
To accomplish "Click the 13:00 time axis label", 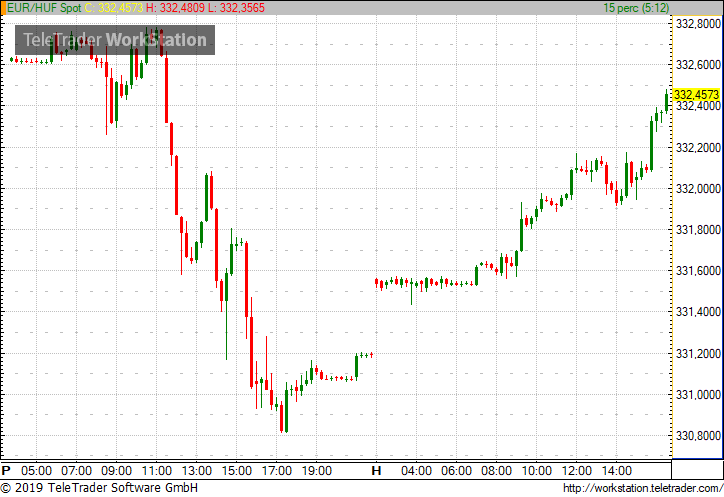I will (x=196, y=471).
